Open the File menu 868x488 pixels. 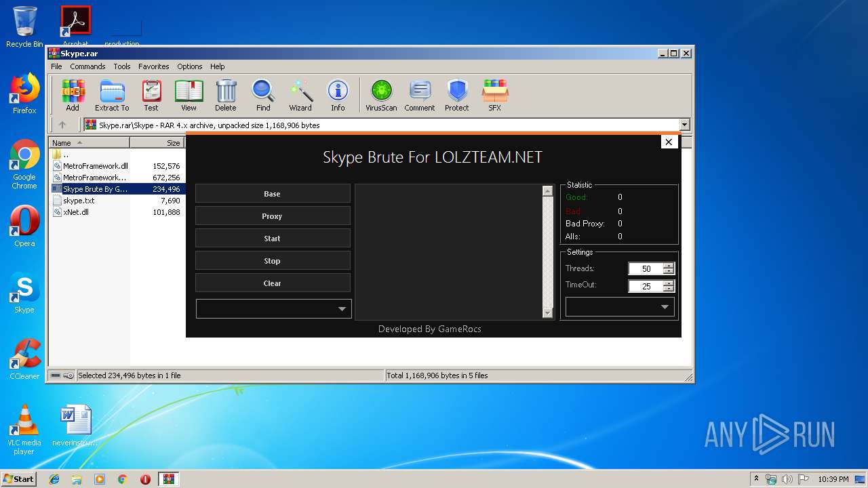click(56, 66)
